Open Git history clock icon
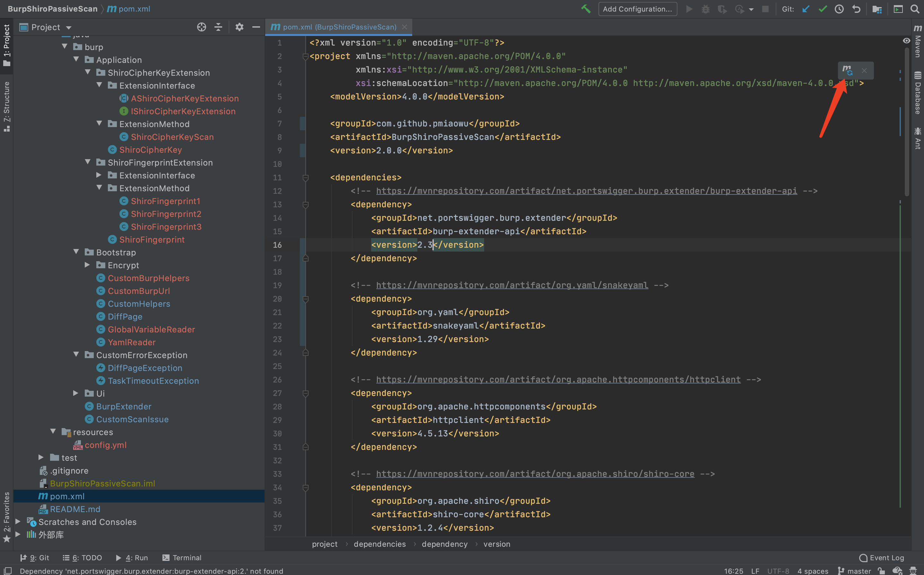The image size is (924, 575). tap(839, 9)
